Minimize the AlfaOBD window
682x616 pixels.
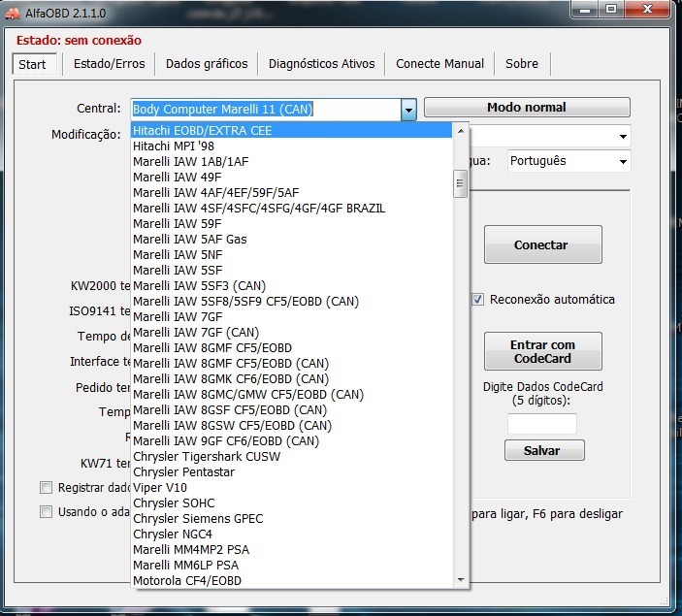coord(585,9)
